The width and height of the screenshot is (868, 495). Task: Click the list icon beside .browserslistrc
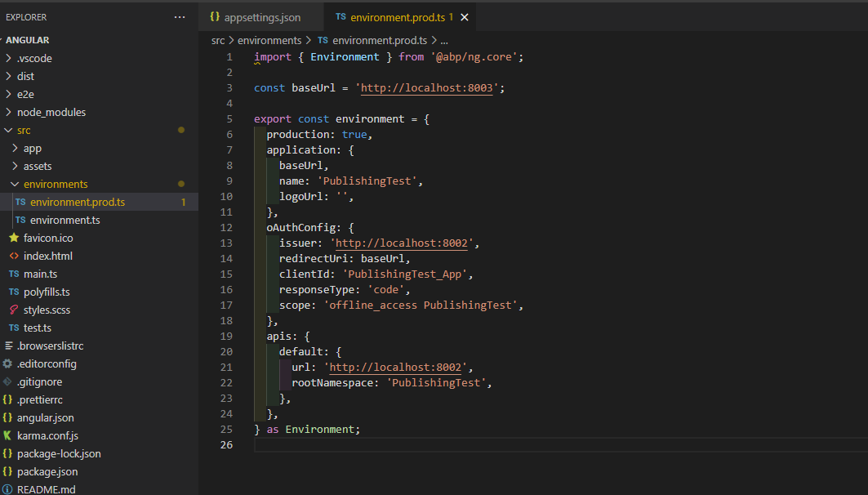tap(8, 346)
